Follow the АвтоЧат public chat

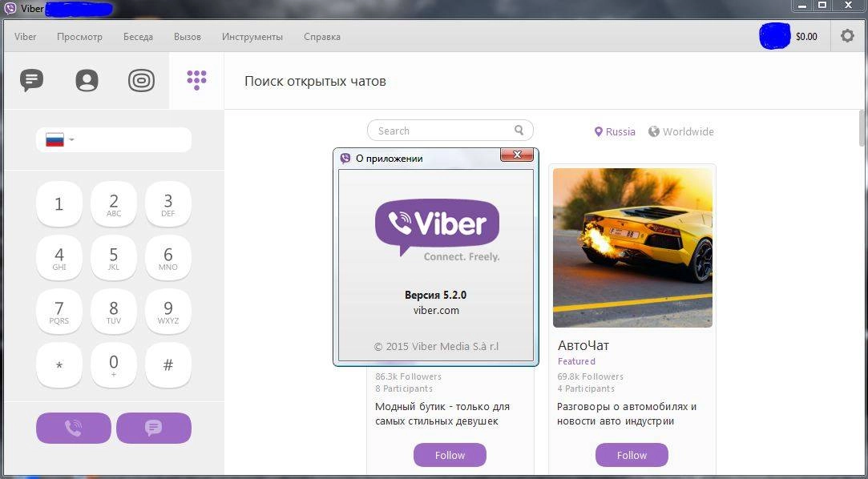[x=632, y=455]
